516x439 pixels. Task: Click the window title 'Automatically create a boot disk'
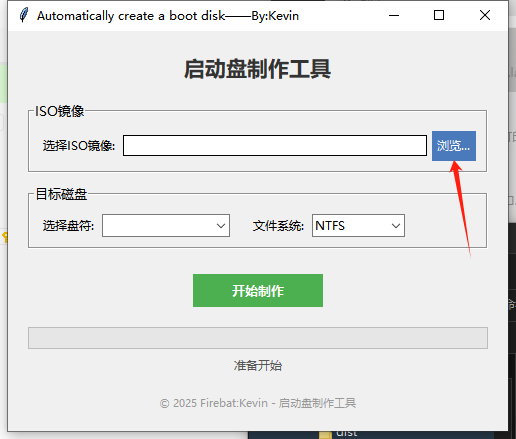[x=131, y=16]
